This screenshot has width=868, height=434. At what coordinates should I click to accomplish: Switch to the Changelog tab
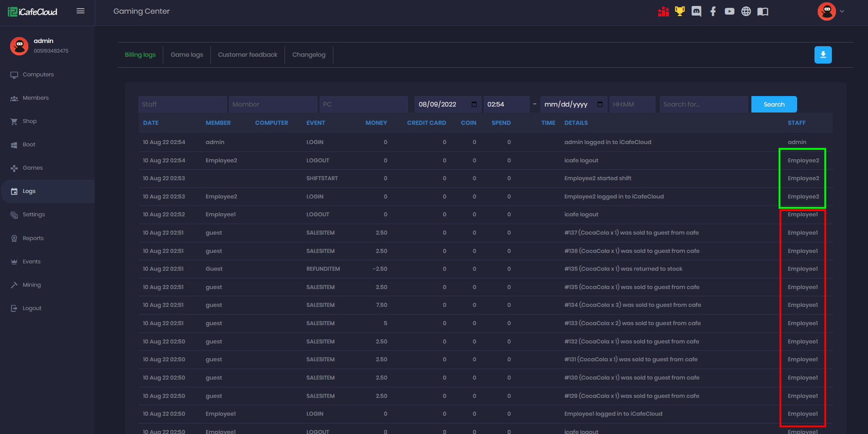(309, 55)
